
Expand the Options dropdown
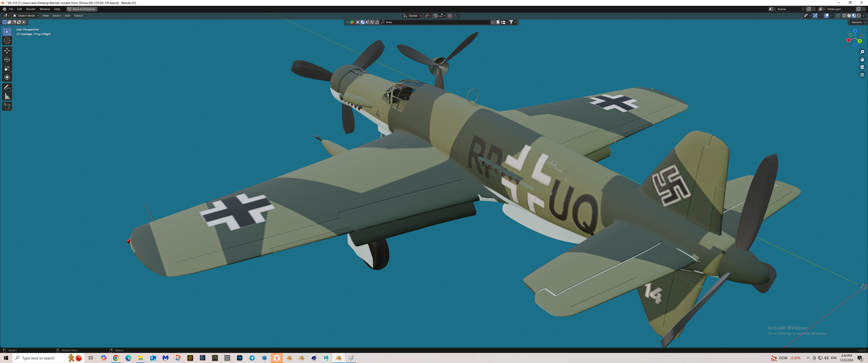858,22
